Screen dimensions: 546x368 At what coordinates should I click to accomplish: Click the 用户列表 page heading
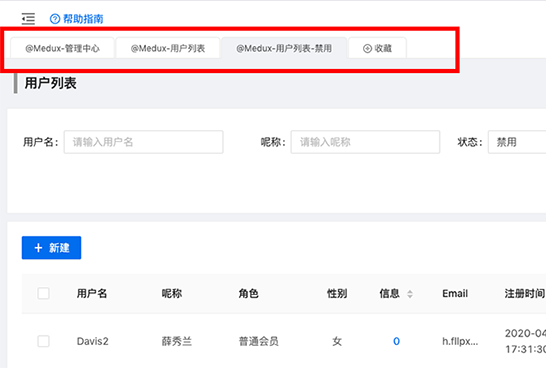[x=50, y=83]
